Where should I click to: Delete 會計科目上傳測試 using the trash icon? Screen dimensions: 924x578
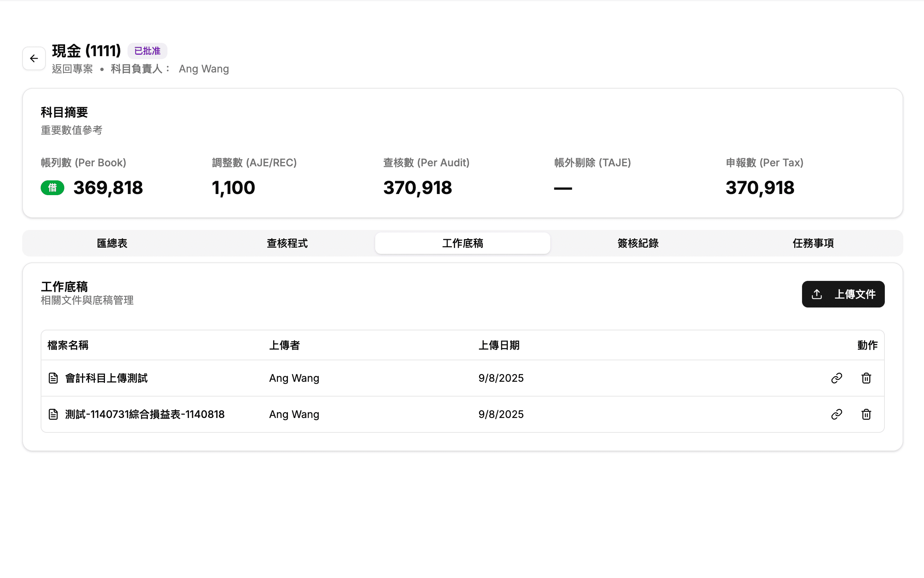(x=866, y=378)
